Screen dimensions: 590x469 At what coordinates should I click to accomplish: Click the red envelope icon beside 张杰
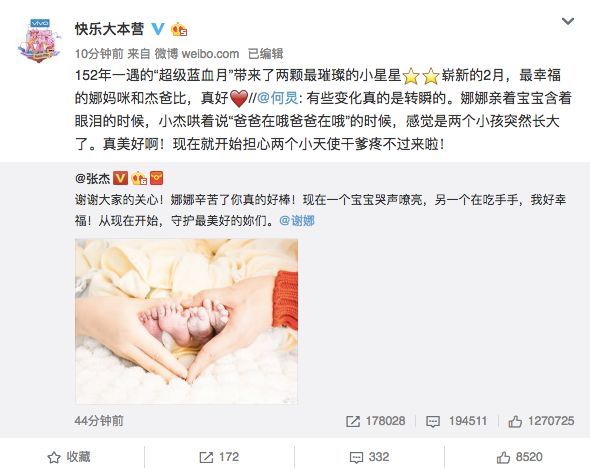(157, 178)
